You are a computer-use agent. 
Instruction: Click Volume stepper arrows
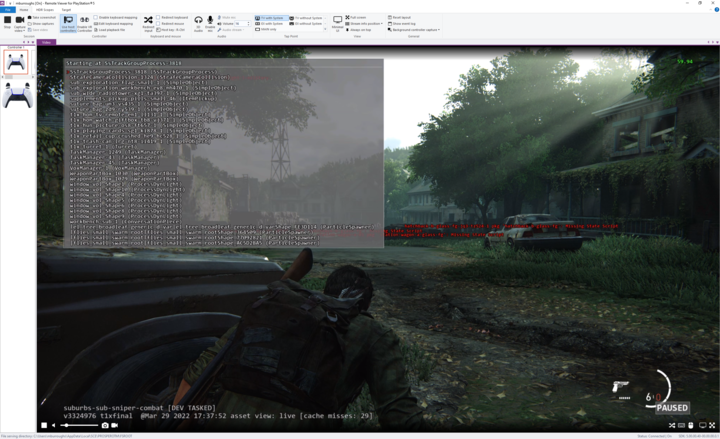point(248,23)
